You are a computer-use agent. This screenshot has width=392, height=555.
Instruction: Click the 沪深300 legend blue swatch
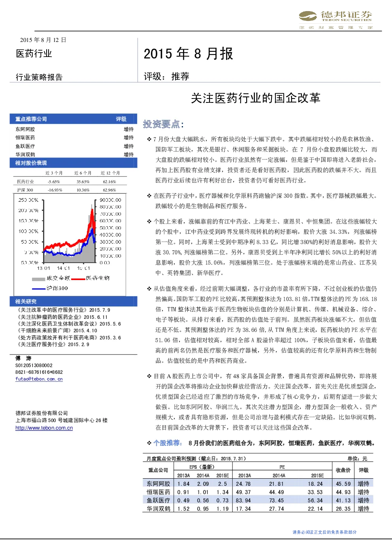coord(39,289)
